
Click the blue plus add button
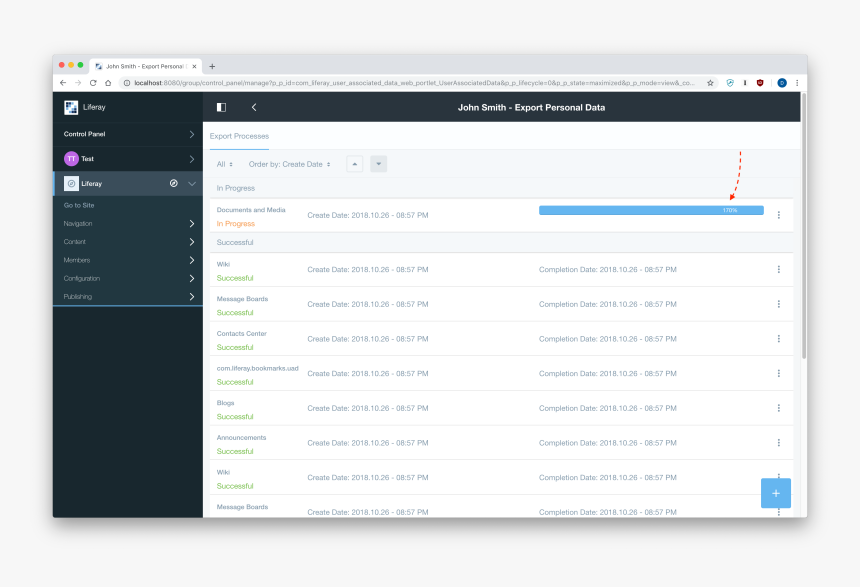(775, 493)
